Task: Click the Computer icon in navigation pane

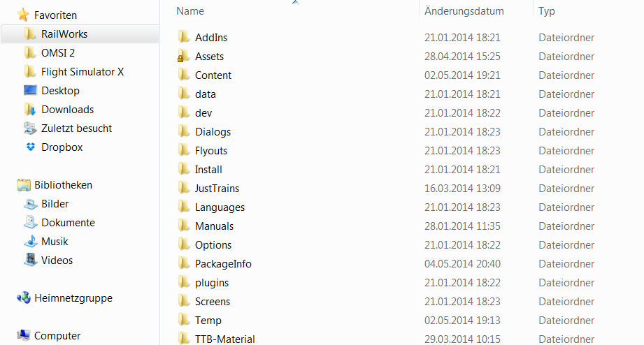Action: click(23, 335)
